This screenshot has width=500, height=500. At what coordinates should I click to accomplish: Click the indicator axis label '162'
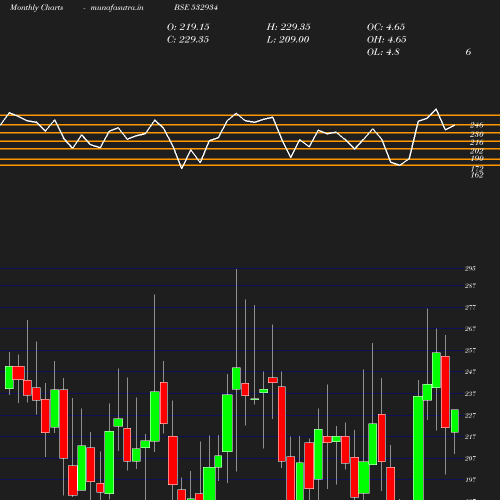(477, 175)
